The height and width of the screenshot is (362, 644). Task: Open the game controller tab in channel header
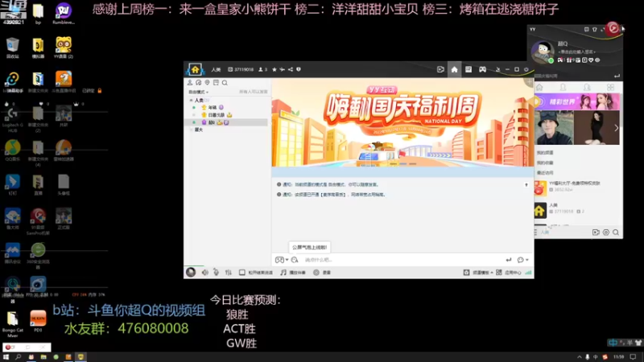click(x=482, y=69)
